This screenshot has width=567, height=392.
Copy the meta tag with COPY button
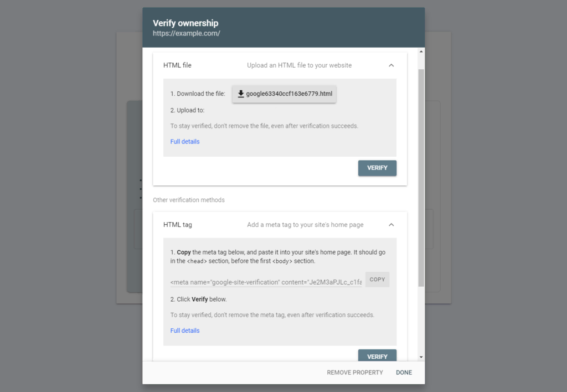point(377,280)
